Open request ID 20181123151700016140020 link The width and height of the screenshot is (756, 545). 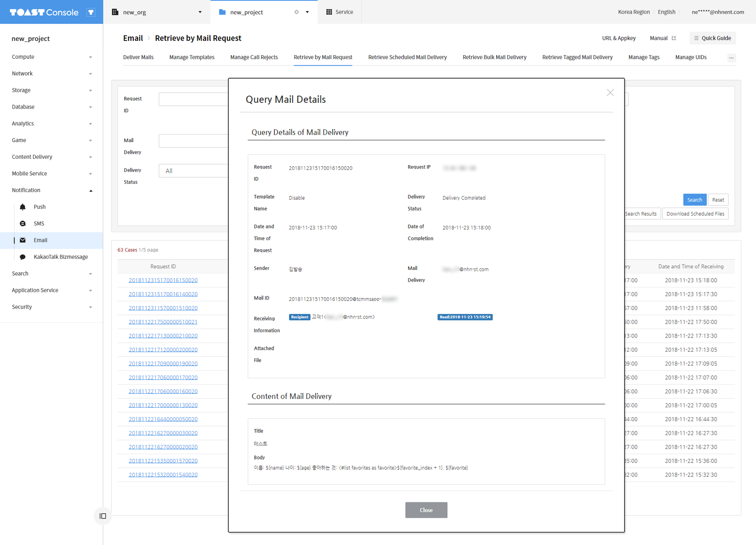[x=163, y=294]
